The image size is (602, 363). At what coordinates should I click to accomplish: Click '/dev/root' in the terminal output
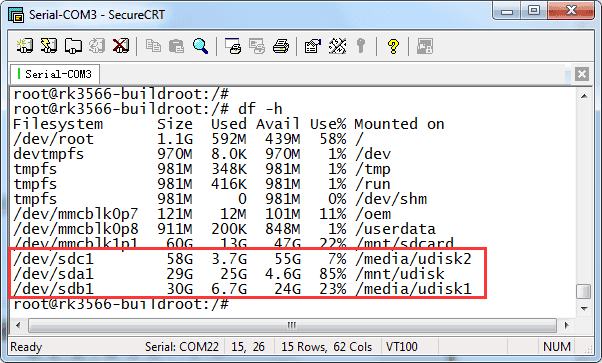(54, 139)
